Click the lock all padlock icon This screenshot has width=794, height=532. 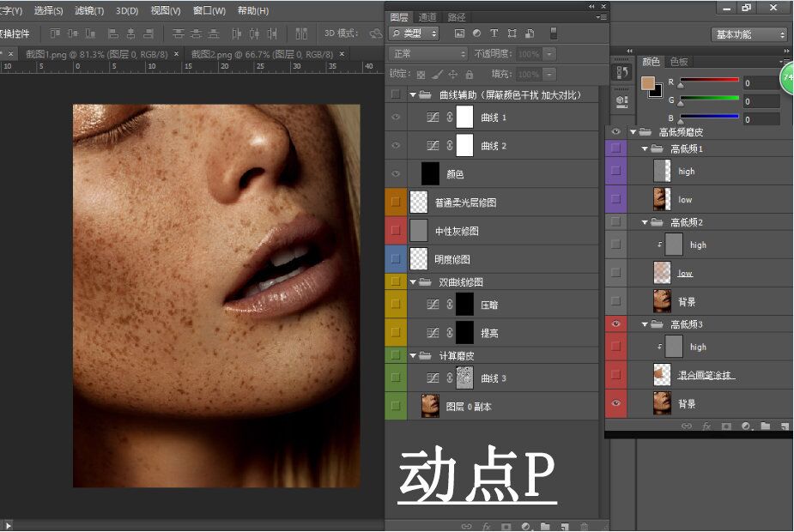(x=470, y=75)
